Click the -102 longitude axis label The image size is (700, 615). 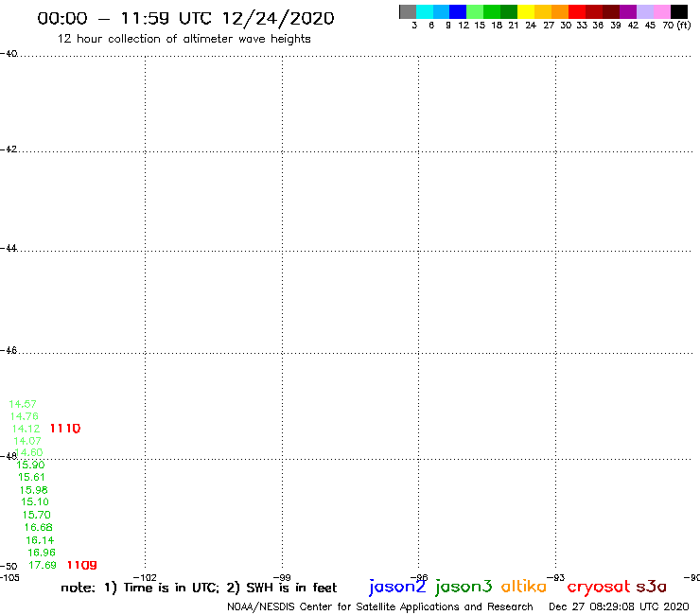coord(145,577)
